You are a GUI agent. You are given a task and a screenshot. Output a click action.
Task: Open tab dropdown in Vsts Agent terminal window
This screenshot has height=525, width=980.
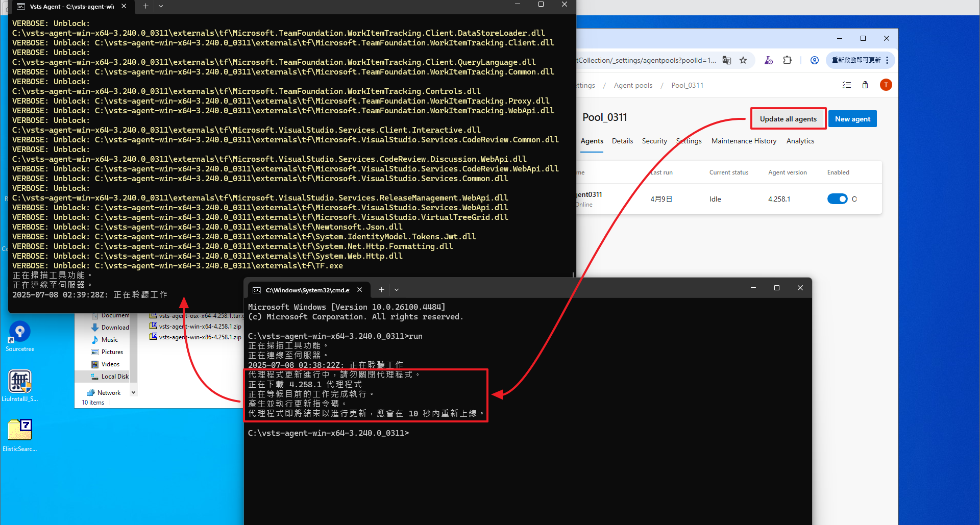161,6
